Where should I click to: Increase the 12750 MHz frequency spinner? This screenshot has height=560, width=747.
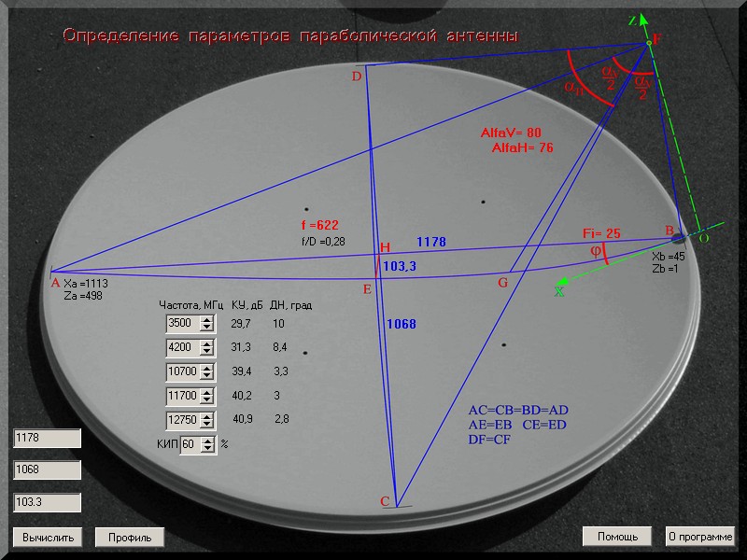coord(206,416)
